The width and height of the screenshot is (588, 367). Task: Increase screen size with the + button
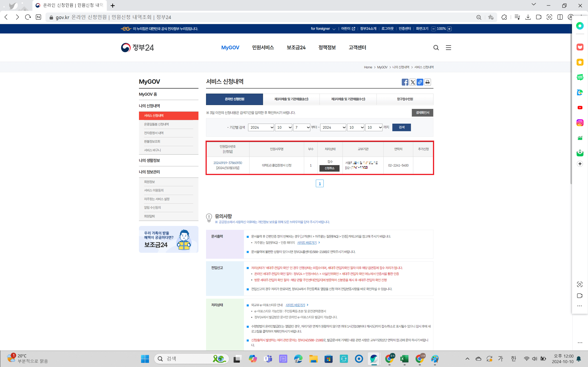coord(449,29)
